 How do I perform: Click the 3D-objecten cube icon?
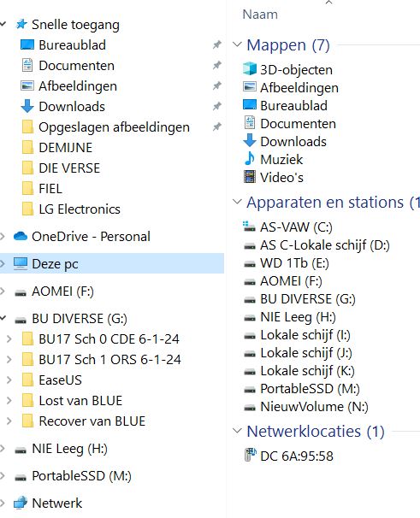pyautogui.click(x=250, y=69)
